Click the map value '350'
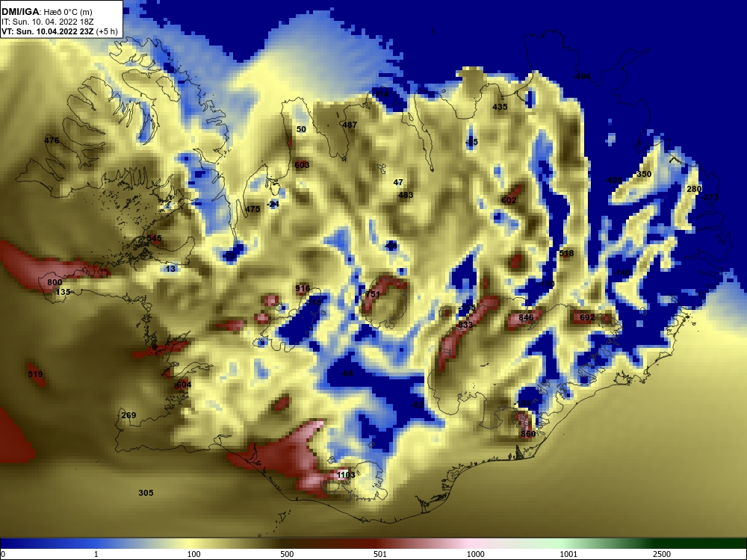This screenshot has width=747, height=560. [x=644, y=174]
